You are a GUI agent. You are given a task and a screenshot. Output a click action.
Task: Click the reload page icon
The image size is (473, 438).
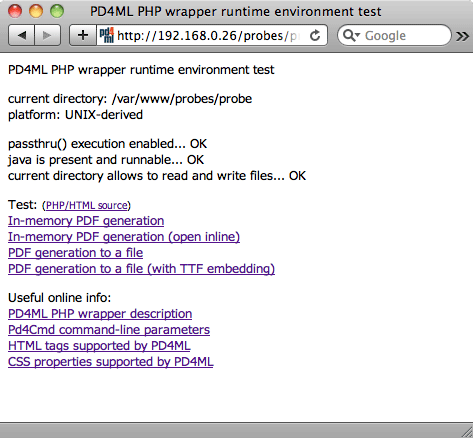coord(315,35)
